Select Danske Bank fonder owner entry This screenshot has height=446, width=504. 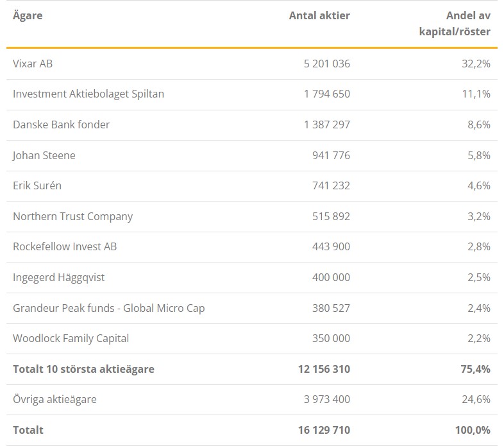click(61, 124)
